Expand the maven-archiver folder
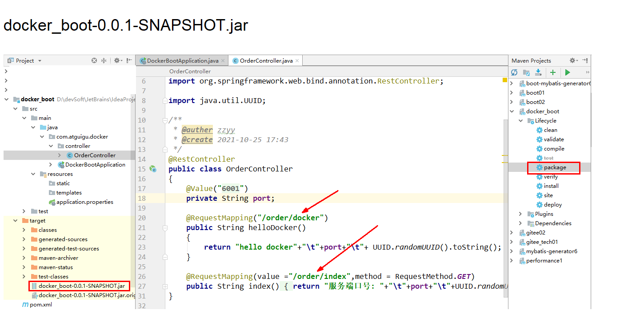The width and height of the screenshot is (644, 318). pyautogui.click(x=24, y=258)
